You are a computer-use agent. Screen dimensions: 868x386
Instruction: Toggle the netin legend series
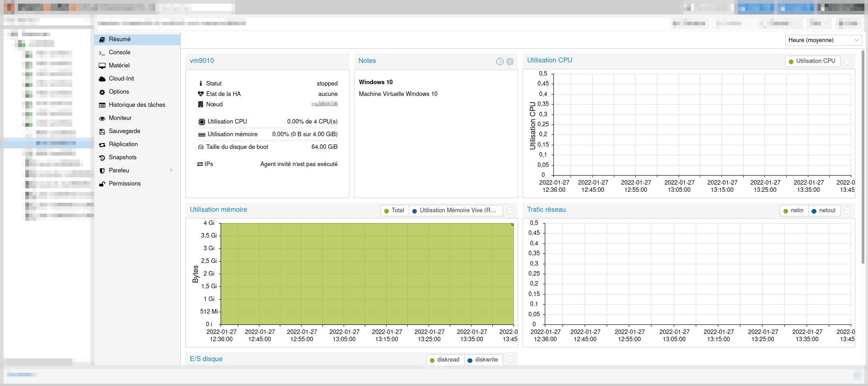point(794,210)
